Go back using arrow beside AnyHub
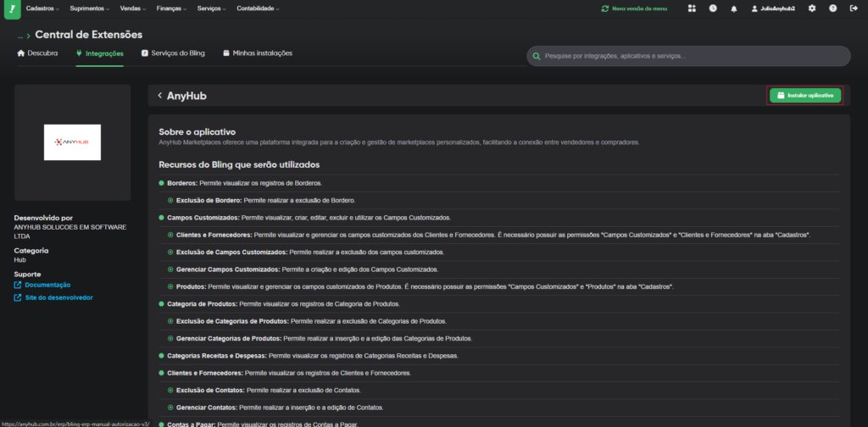Image resolution: width=868 pixels, height=427 pixels. 159,96
